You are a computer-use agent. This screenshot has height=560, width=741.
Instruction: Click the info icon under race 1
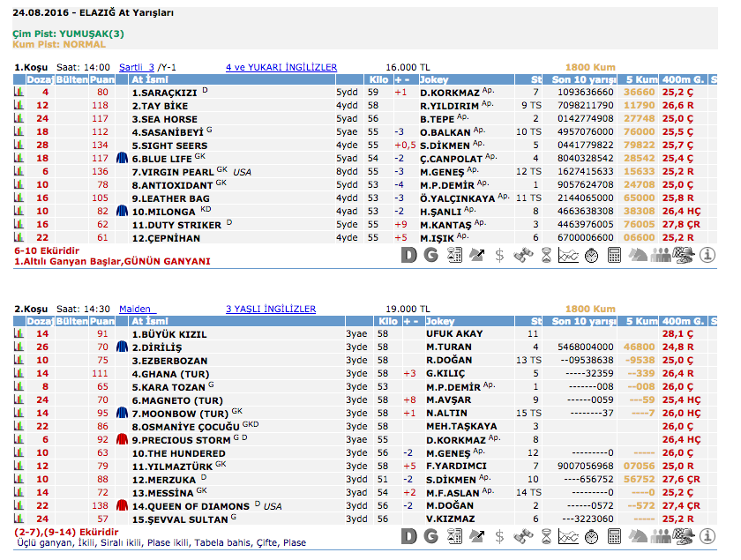707,256
